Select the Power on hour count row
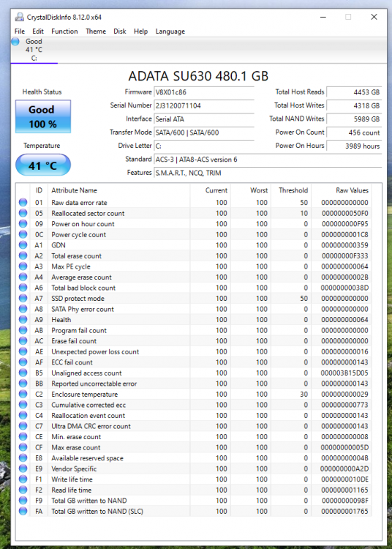 click(x=194, y=224)
